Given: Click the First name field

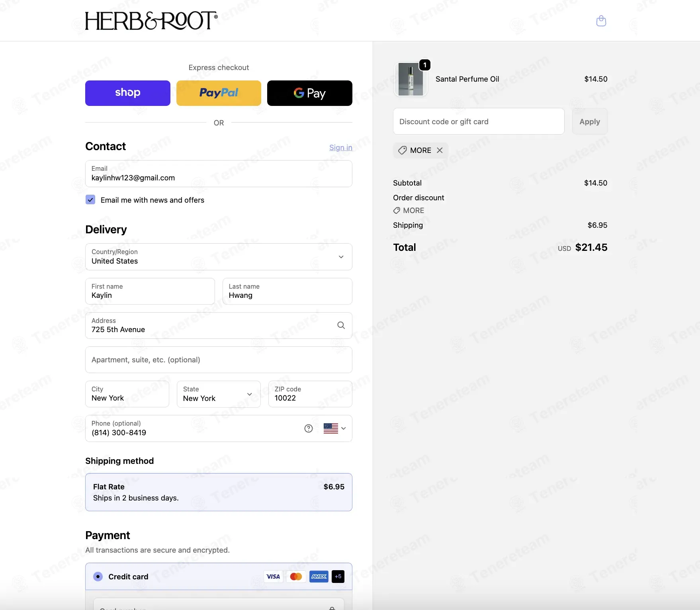Looking at the screenshot, I should click(150, 291).
